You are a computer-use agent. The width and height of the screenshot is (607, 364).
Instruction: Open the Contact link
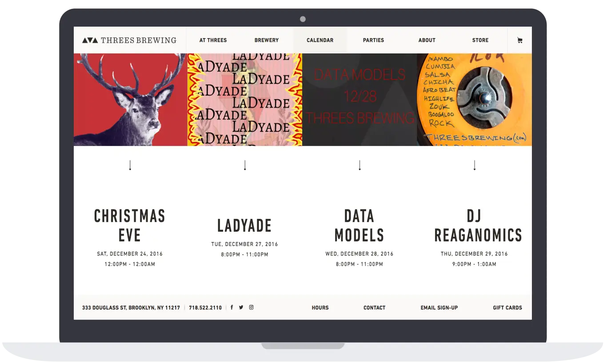coord(374,307)
